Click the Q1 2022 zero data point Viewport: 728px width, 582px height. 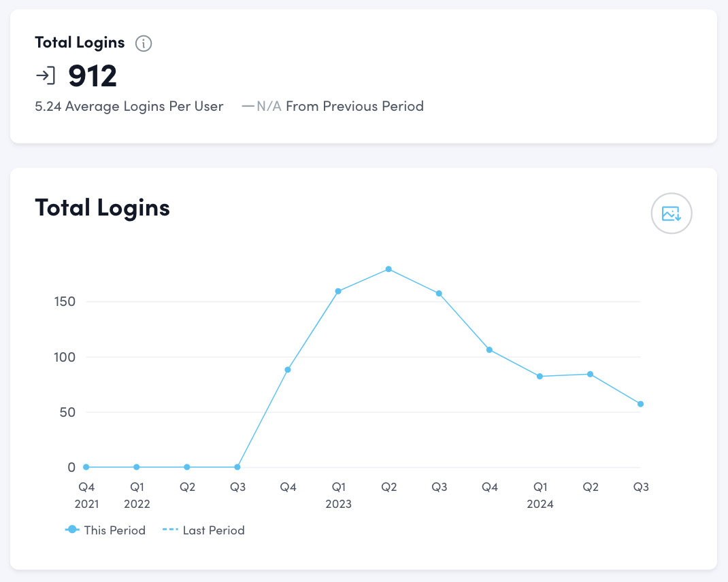pyautogui.click(x=137, y=467)
